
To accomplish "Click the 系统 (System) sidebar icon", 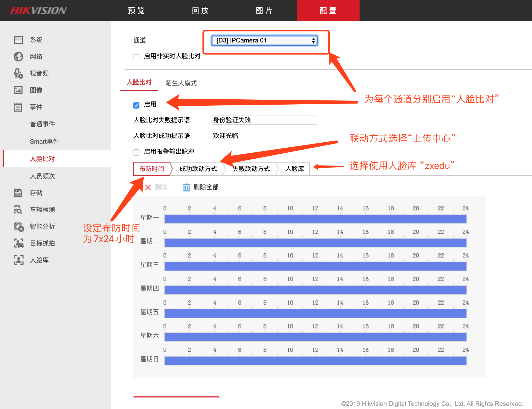I will pos(18,40).
